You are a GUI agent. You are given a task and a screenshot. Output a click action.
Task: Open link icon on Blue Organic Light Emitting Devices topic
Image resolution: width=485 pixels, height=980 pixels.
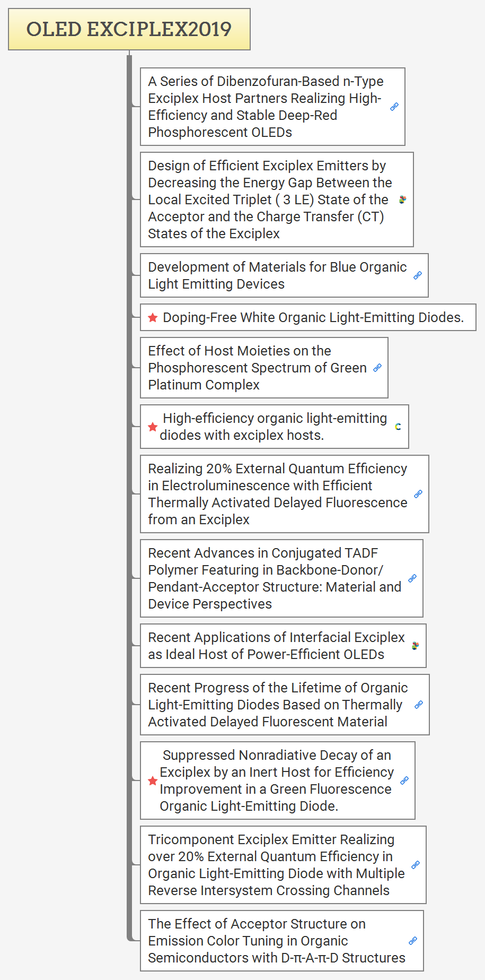pyautogui.click(x=418, y=275)
